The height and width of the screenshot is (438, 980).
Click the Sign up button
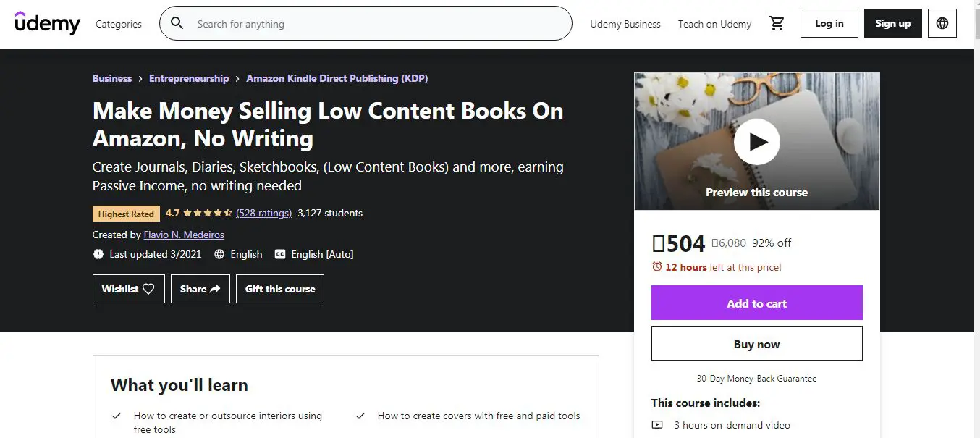[x=892, y=23]
